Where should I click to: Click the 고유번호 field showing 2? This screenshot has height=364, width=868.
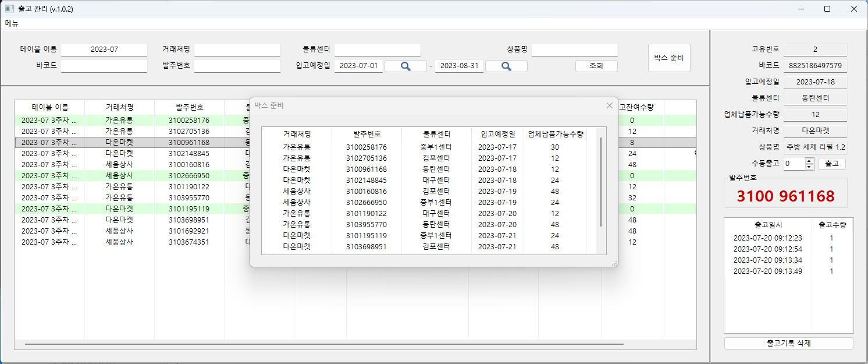815,50
